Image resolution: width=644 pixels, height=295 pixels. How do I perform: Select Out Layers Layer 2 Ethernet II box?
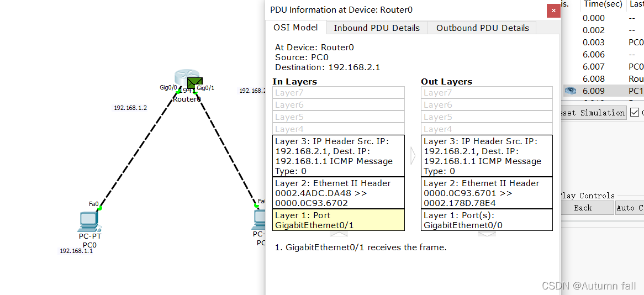point(487,193)
